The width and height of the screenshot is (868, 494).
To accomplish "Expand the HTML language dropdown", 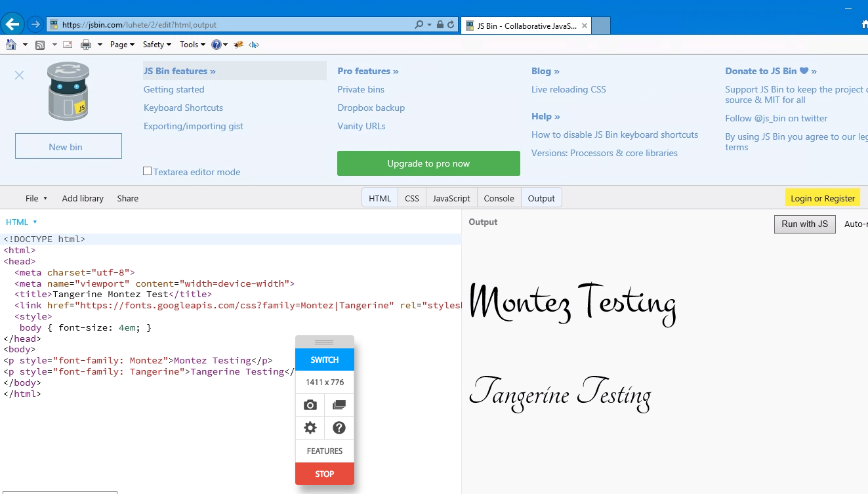I will 22,222.
